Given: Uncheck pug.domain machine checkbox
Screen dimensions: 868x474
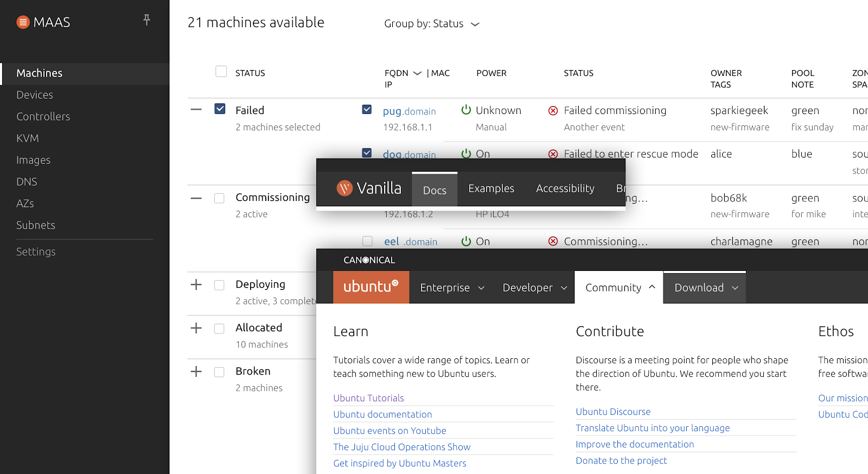Looking at the screenshot, I should pos(367,110).
